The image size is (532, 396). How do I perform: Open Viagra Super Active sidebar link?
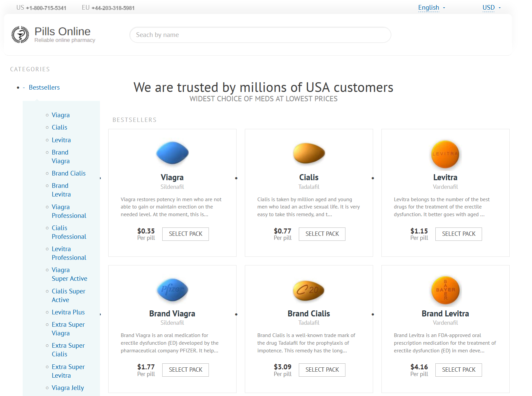(69, 274)
